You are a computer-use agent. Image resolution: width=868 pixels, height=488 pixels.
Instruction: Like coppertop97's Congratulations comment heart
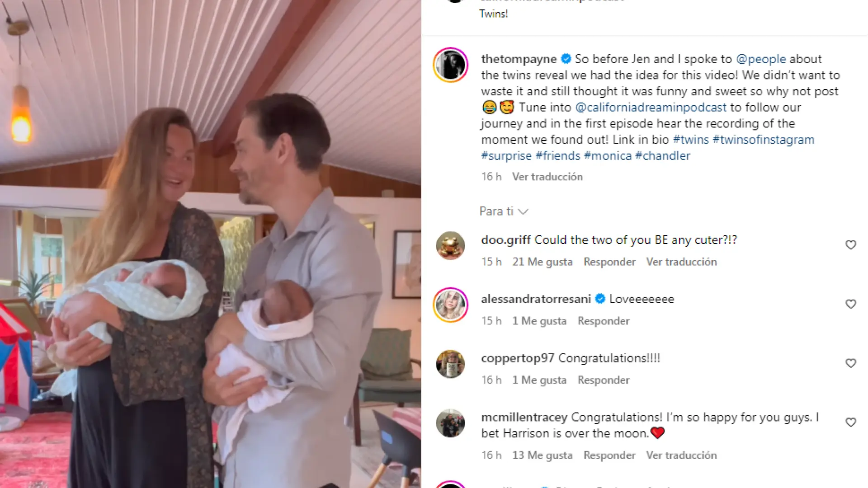(x=851, y=363)
